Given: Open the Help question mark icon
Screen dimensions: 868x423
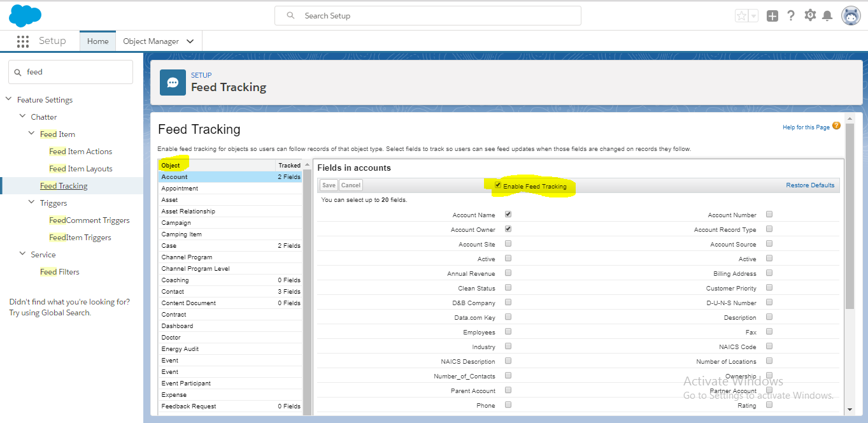Looking at the screenshot, I should (791, 16).
